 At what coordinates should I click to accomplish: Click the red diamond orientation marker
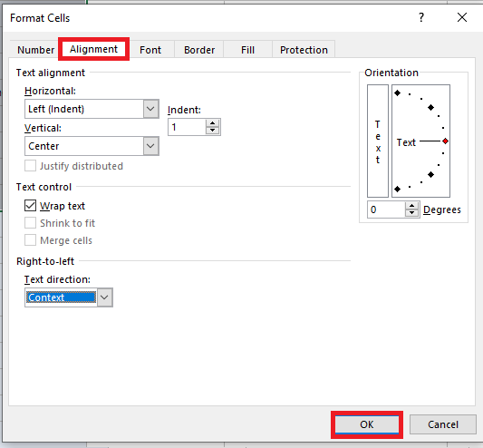click(445, 141)
